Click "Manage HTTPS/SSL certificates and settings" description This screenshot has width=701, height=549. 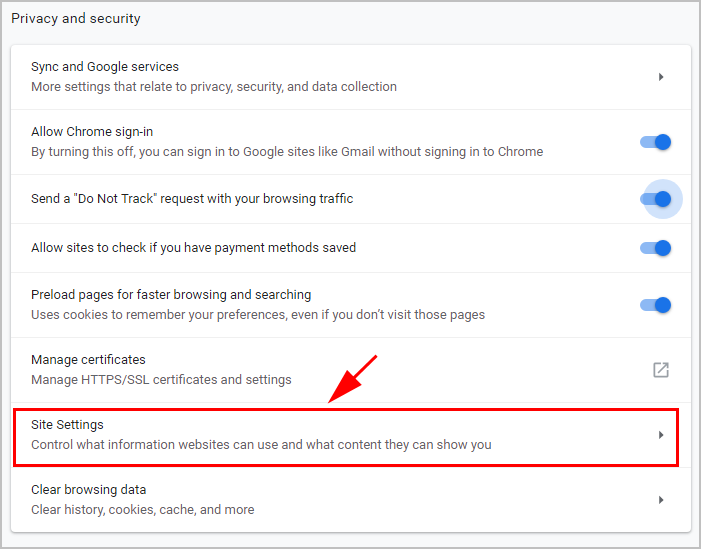161,380
